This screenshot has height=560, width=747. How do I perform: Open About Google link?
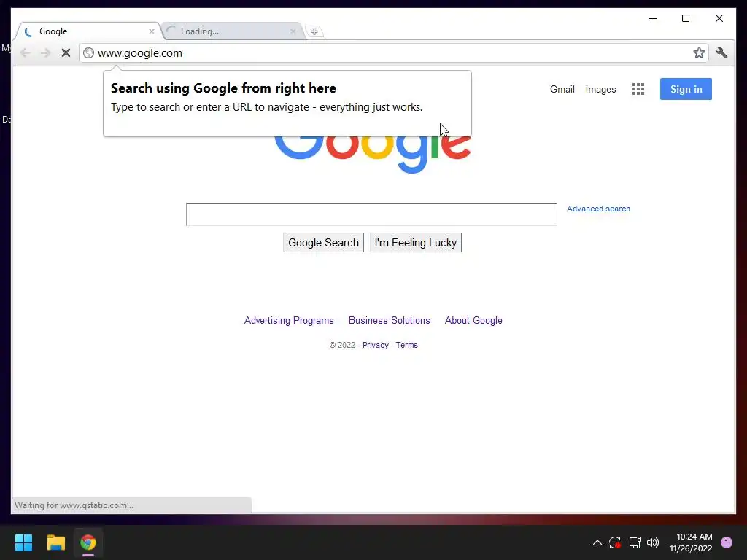473,321
